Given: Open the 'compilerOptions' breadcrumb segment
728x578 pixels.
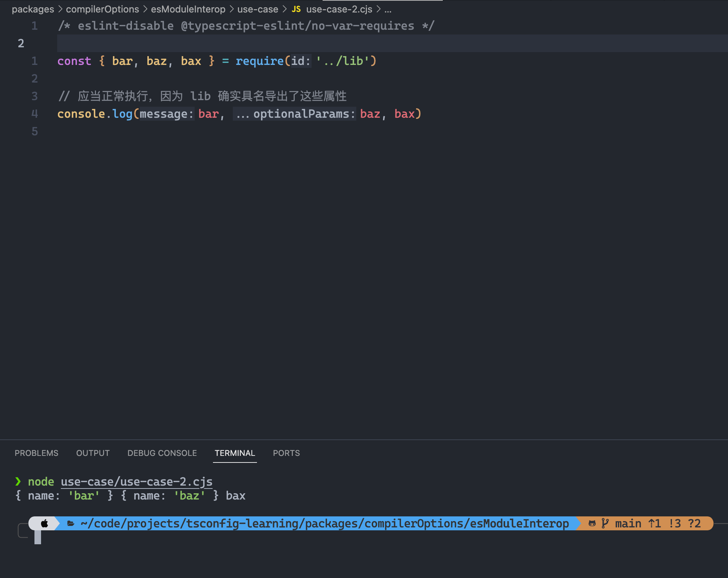Looking at the screenshot, I should coord(102,9).
